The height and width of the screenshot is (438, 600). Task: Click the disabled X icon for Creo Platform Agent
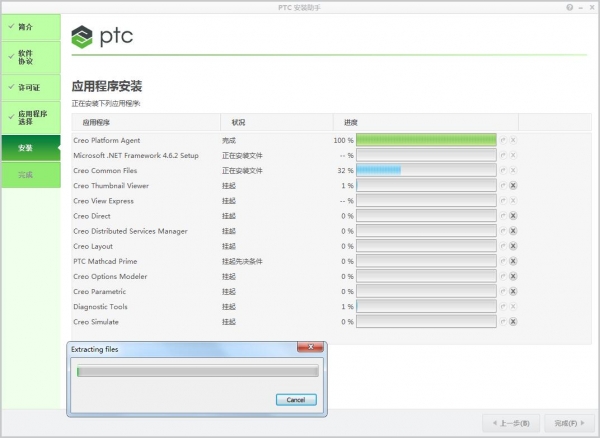click(513, 140)
